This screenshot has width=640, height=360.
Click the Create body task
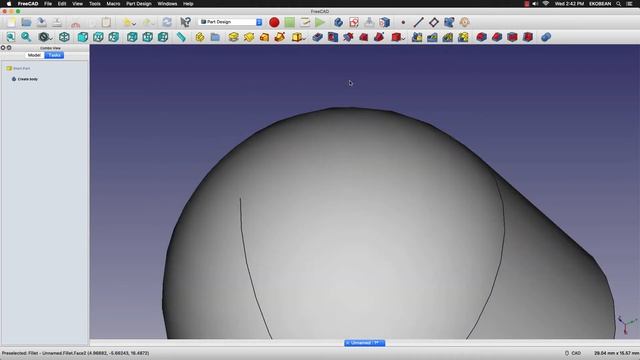point(25,79)
